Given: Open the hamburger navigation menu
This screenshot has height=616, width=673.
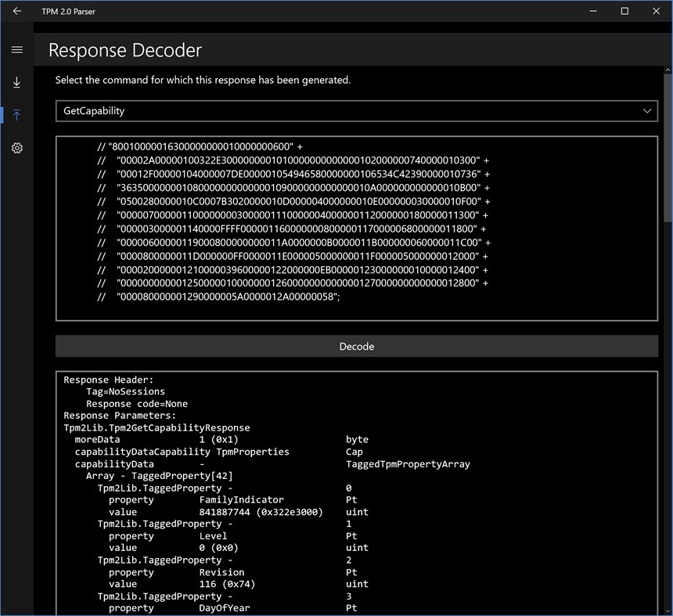Looking at the screenshot, I should pyautogui.click(x=16, y=50).
